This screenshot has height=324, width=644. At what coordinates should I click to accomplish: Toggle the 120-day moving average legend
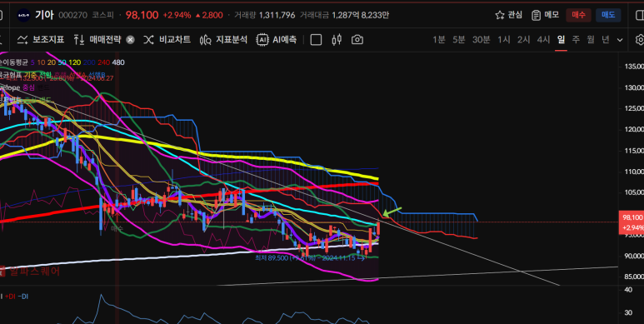75,62
